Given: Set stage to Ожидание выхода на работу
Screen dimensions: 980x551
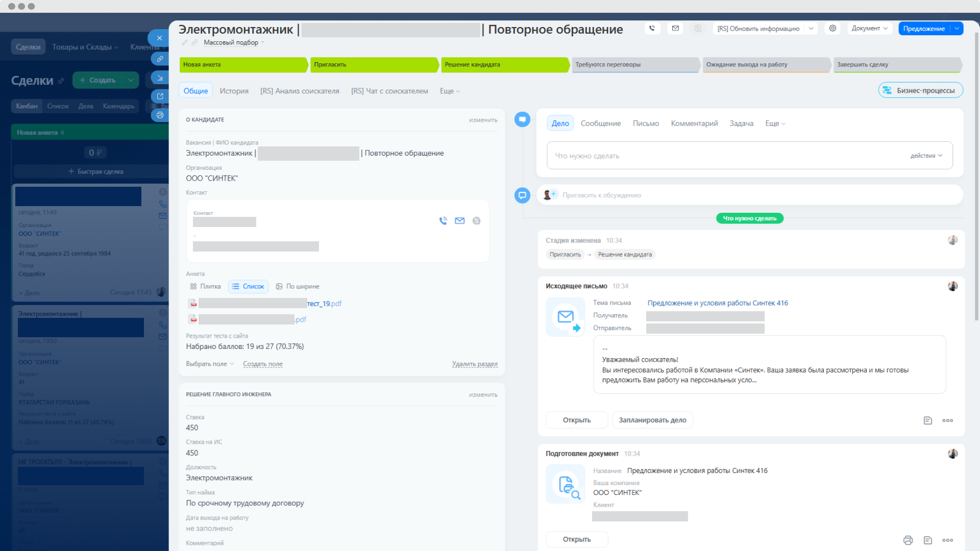Looking at the screenshot, I should coord(766,65).
